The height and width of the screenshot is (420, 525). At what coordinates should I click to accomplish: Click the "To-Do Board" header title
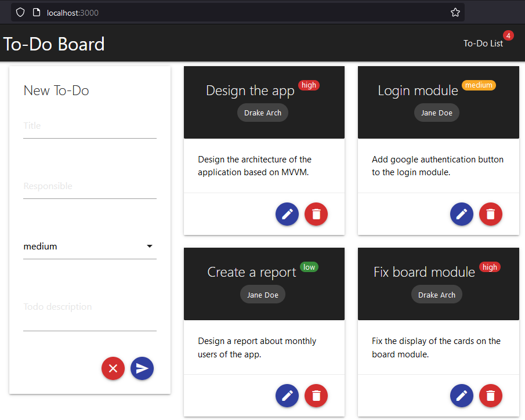54,43
